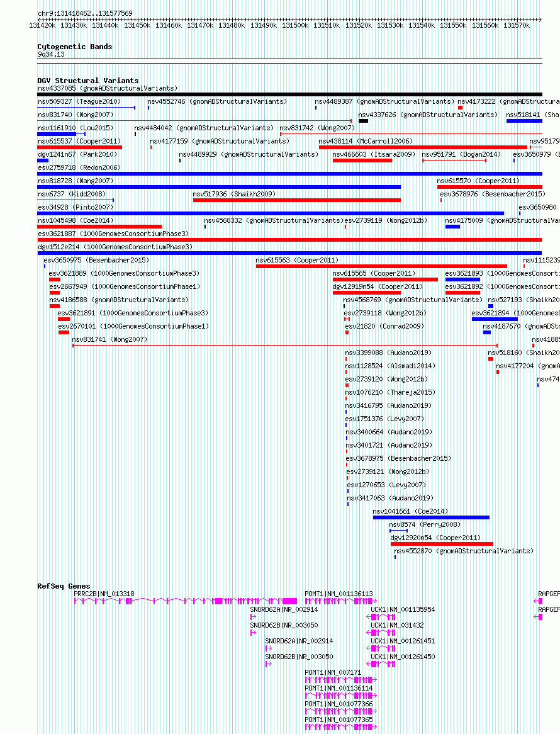Click esv2670101 1000GenomesConsortiumPhase1 label

133,326
